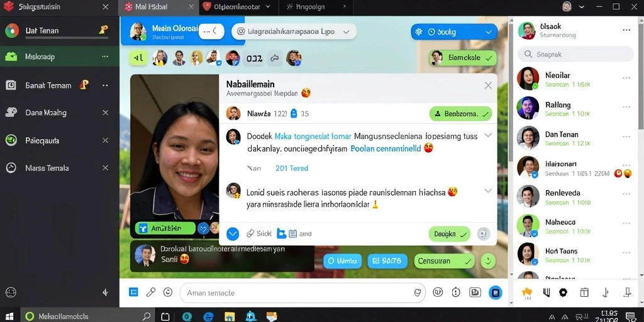Close the Nabaillemain popup
Viewport: 644px width, 322px height.
488,86
